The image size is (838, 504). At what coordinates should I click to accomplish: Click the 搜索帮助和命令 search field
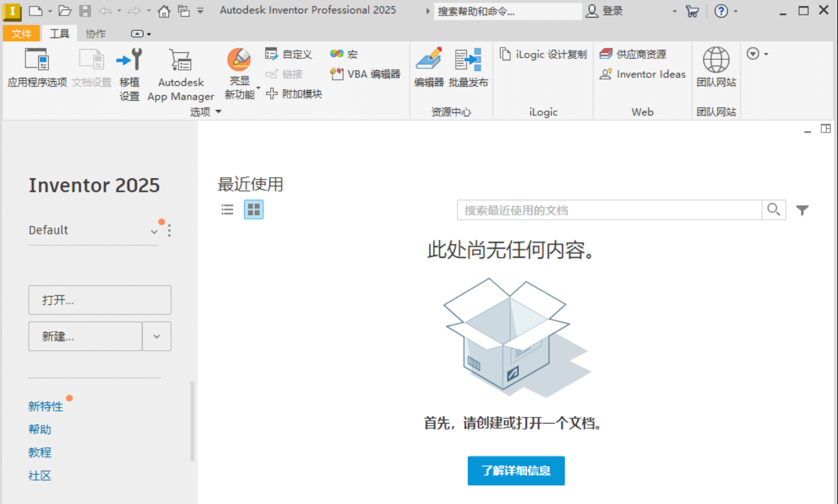tap(507, 11)
